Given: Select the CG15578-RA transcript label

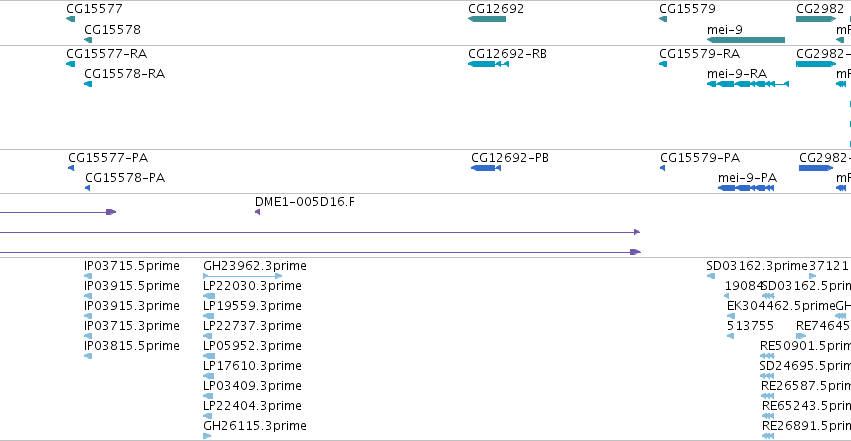Looking at the screenshot, I should (x=124, y=74).
